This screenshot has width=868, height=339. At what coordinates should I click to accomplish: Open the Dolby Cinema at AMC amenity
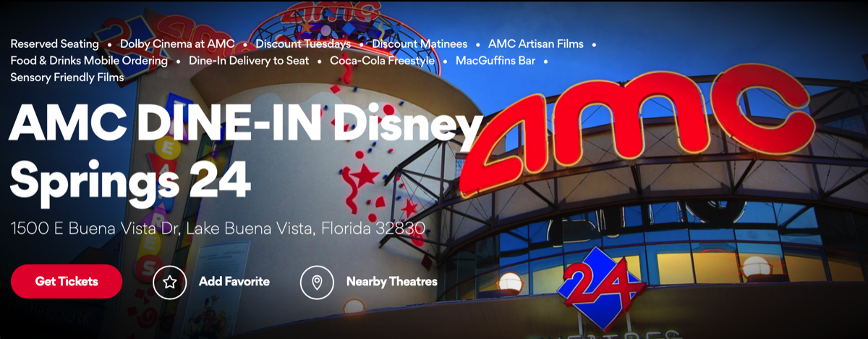177,43
